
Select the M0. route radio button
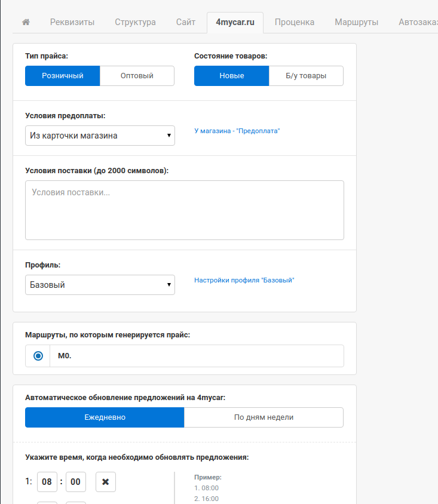[x=38, y=356]
